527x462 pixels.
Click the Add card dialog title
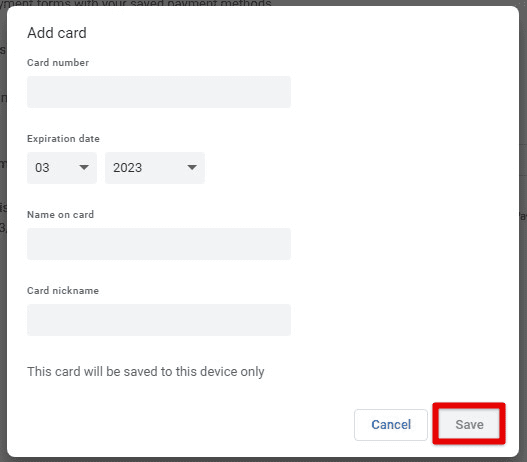(57, 33)
